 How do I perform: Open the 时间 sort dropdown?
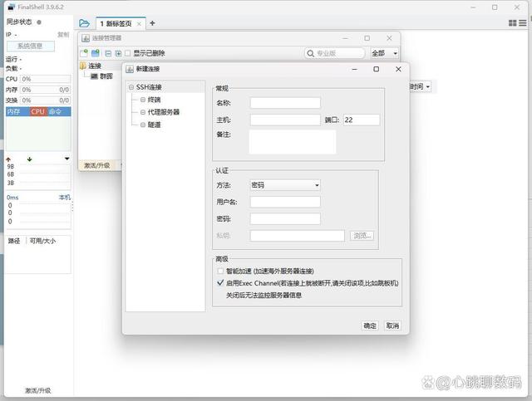tap(420, 87)
